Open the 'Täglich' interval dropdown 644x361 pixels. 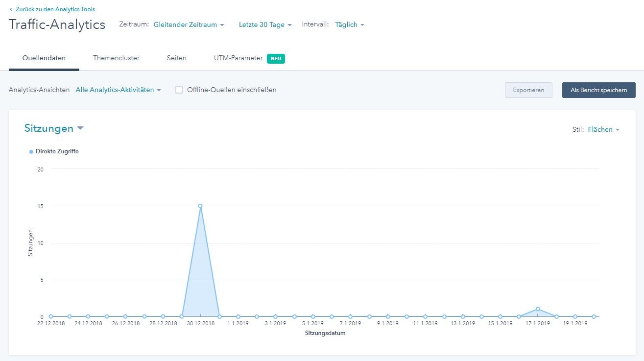point(350,24)
